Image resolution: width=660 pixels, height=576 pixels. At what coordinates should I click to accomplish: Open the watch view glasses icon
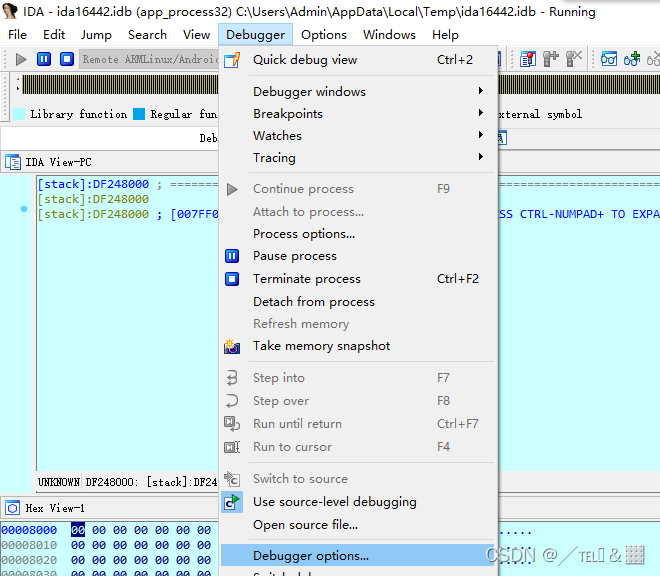609,59
